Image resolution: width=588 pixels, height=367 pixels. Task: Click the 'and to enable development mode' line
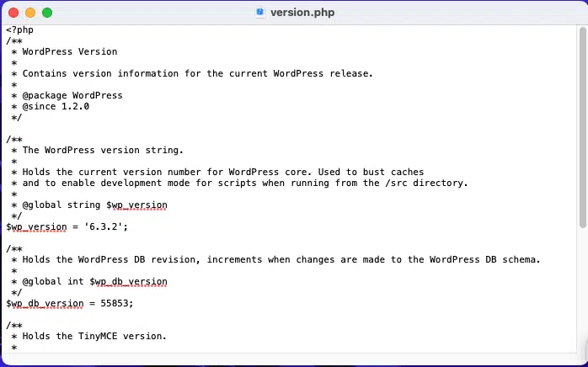point(239,183)
